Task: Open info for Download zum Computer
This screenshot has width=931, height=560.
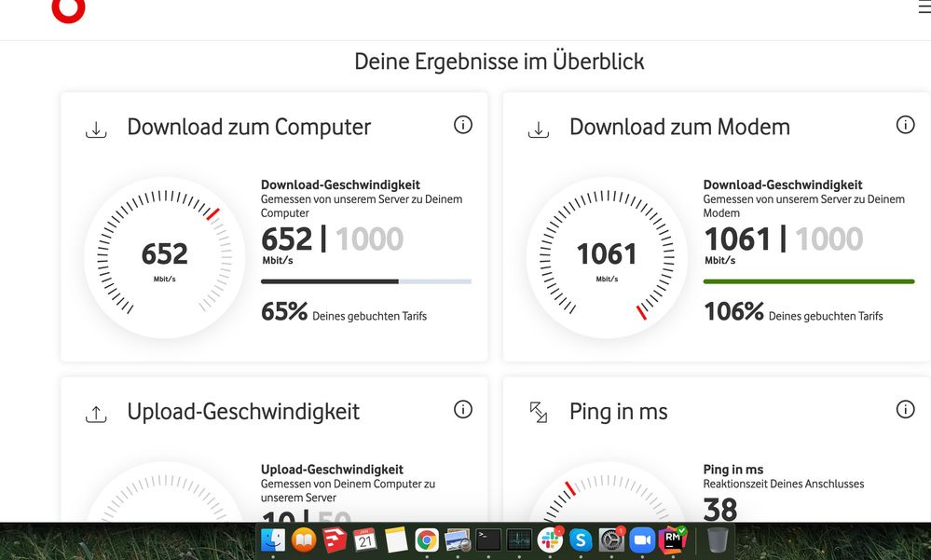Action: (x=463, y=125)
